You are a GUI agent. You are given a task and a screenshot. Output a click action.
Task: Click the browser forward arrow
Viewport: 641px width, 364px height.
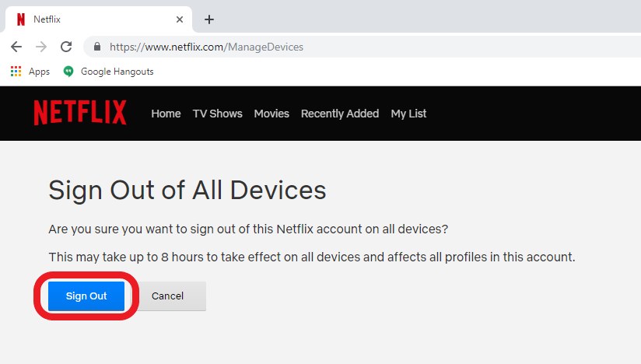pos(41,47)
